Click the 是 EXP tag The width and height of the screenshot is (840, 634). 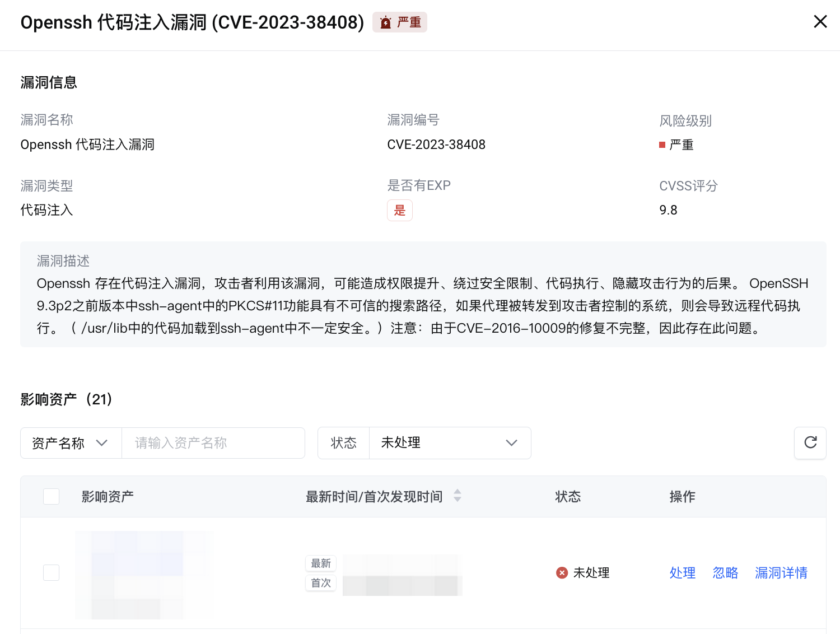tap(400, 211)
